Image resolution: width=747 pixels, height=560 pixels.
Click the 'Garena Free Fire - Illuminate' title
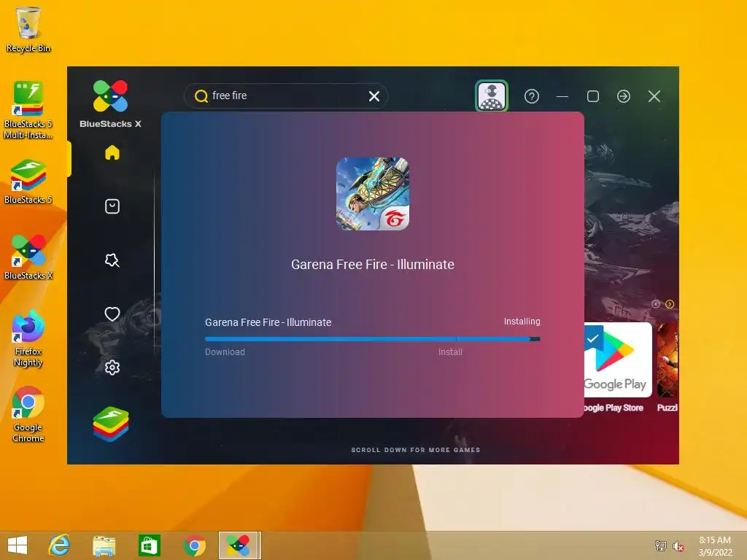[x=373, y=264]
